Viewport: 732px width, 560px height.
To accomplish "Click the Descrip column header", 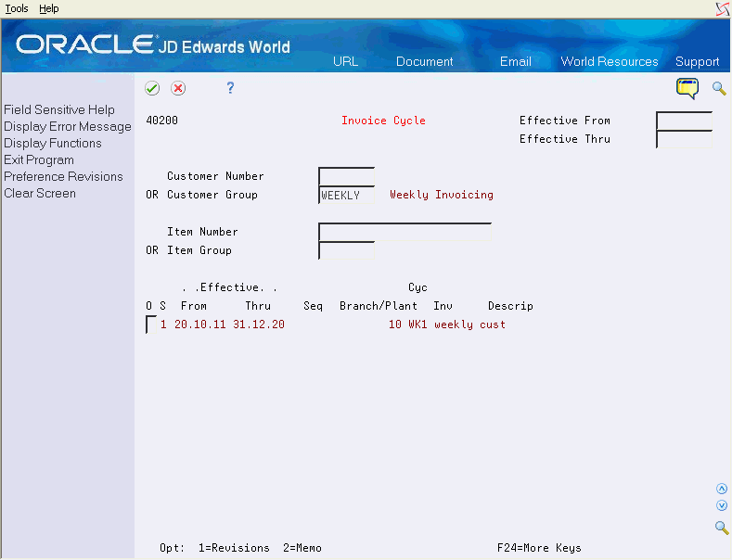I will pos(510,306).
